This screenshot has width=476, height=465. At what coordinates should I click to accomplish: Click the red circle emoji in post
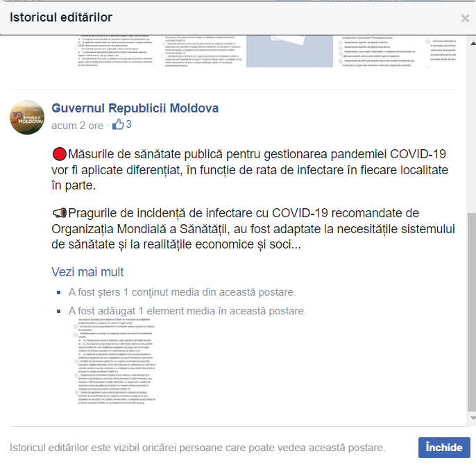point(59,154)
